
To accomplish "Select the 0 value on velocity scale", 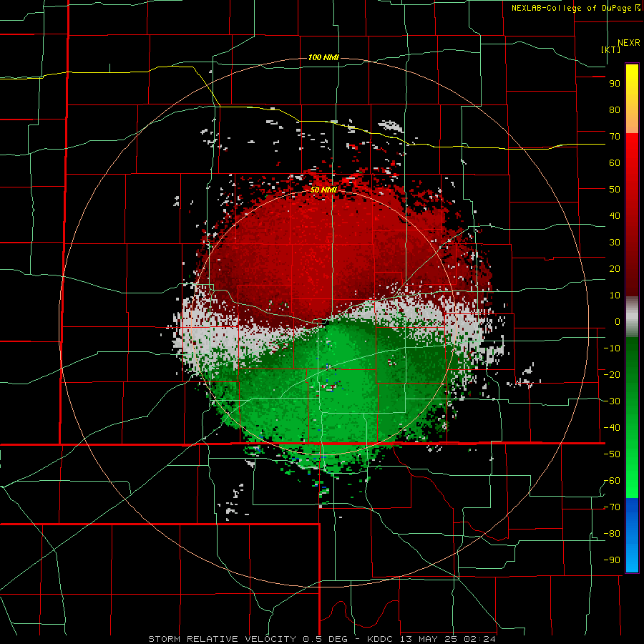I will pos(618,322).
